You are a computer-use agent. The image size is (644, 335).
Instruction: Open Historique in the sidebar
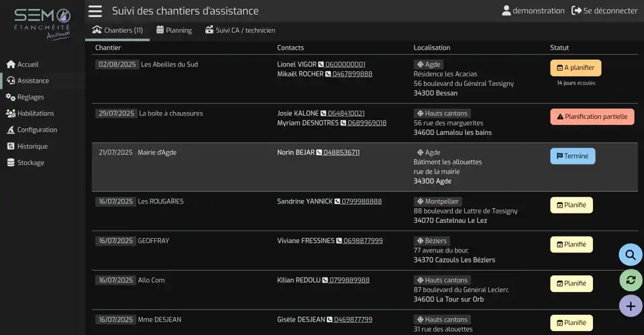coord(32,146)
